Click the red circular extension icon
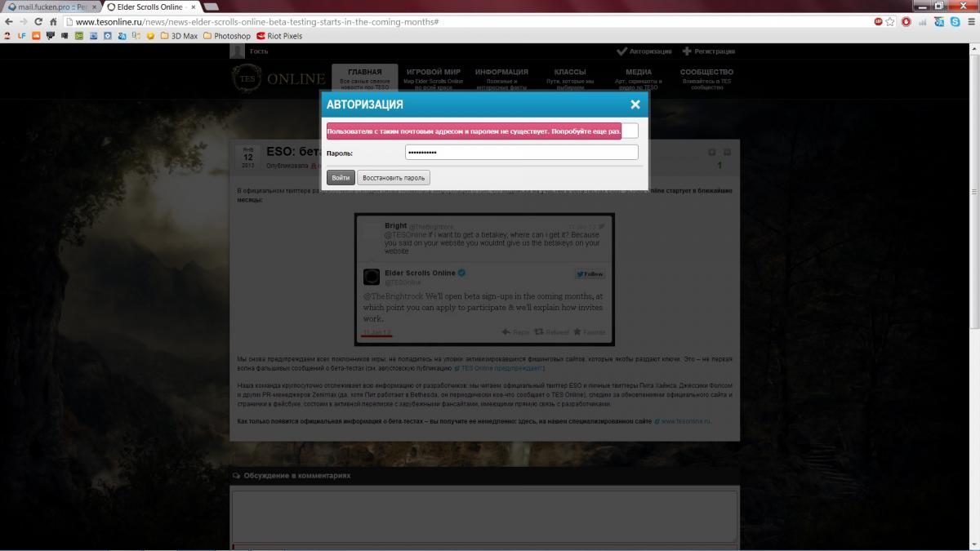Image resolution: width=980 pixels, height=551 pixels. pos(906,21)
